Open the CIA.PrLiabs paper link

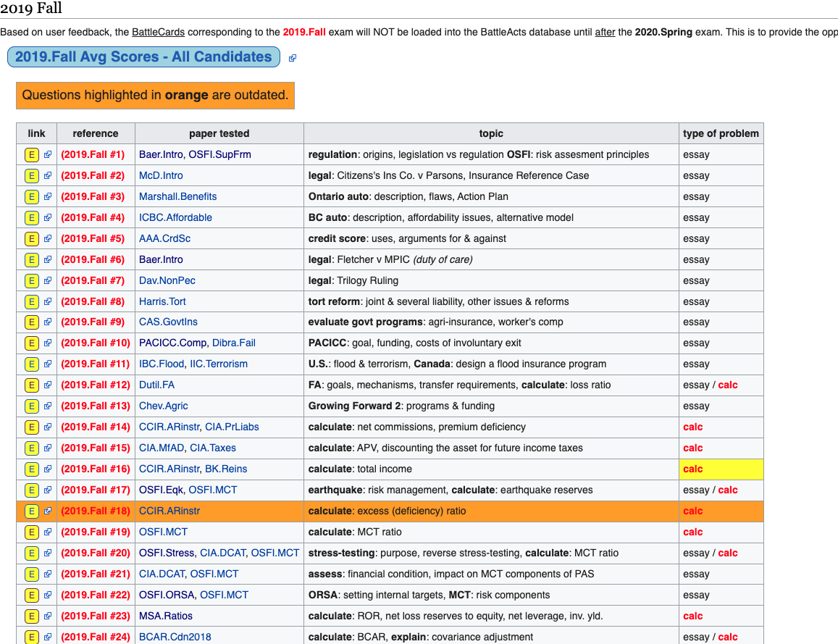tap(232, 427)
